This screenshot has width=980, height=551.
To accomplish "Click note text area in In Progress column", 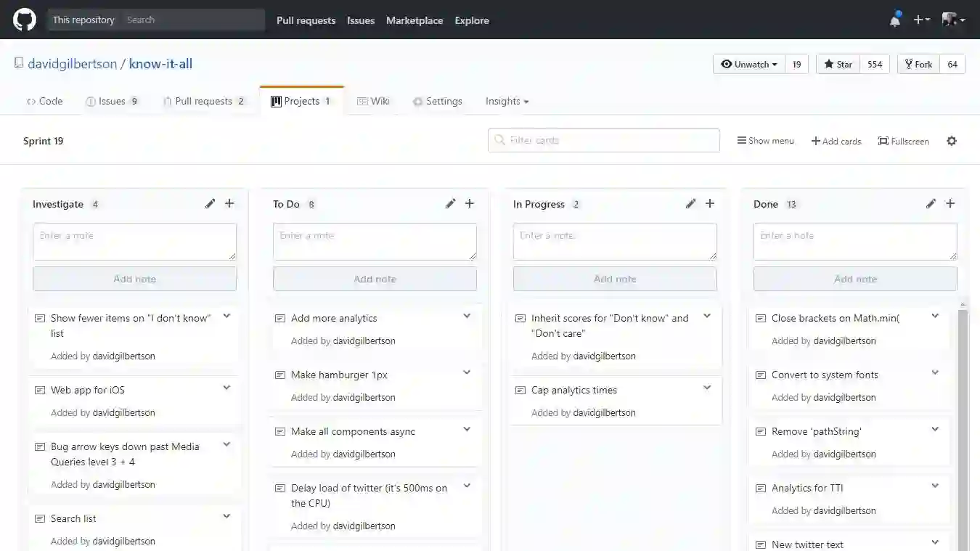I will 615,242.
